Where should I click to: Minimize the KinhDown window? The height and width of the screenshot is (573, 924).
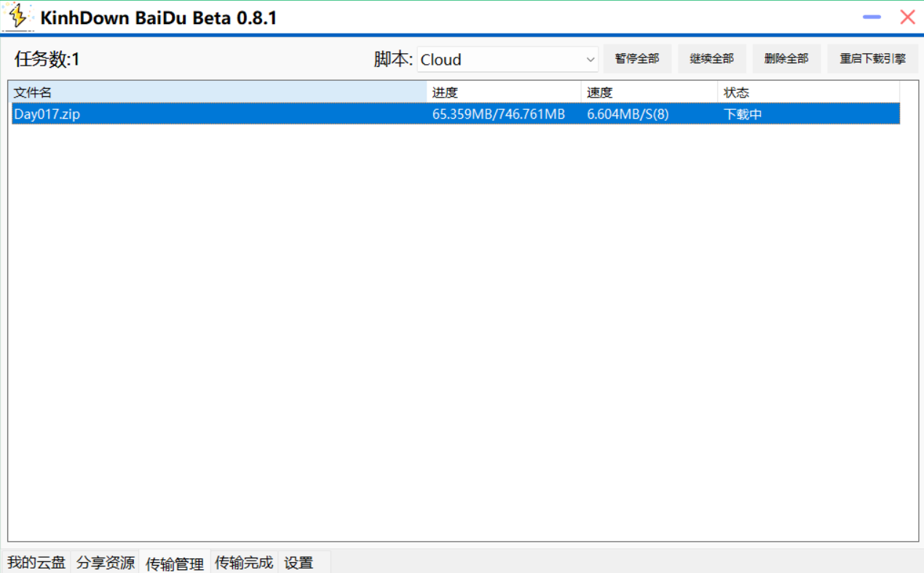point(872,17)
